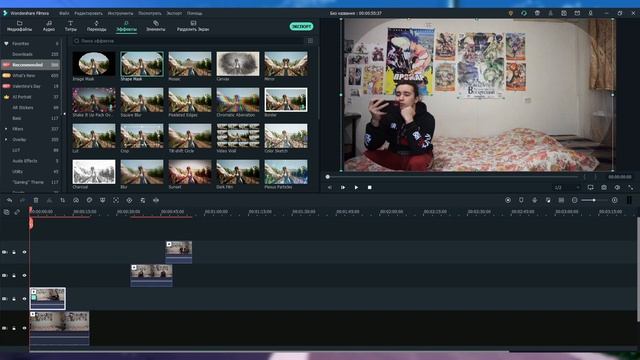The image size is (640, 360).
Task: Select the Recommended category
Action: click(x=31, y=64)
